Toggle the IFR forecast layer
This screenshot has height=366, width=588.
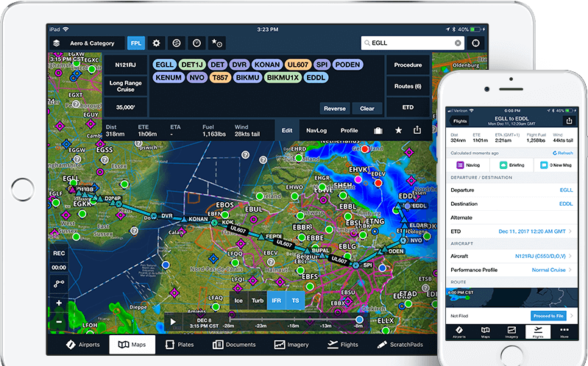(x=277, y=301)
